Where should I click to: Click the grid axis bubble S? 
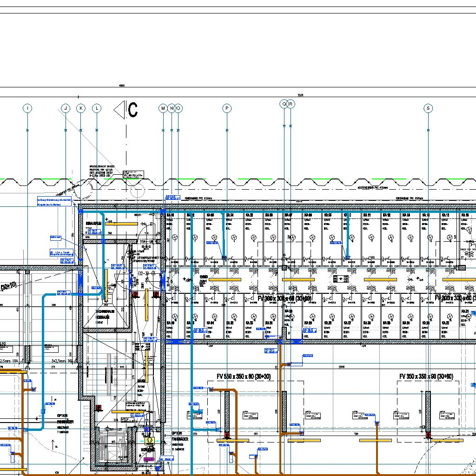pos(428,108)
